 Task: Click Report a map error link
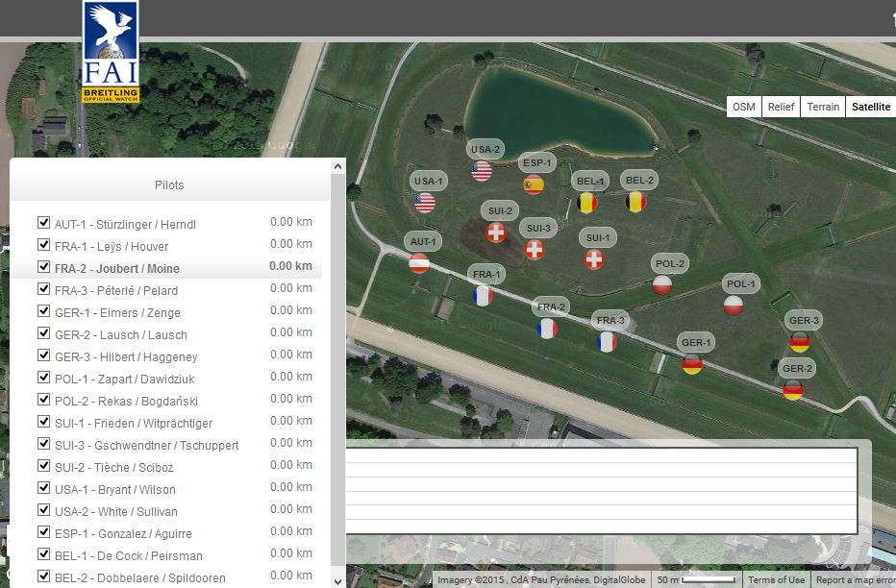click(x=855, y=579)
